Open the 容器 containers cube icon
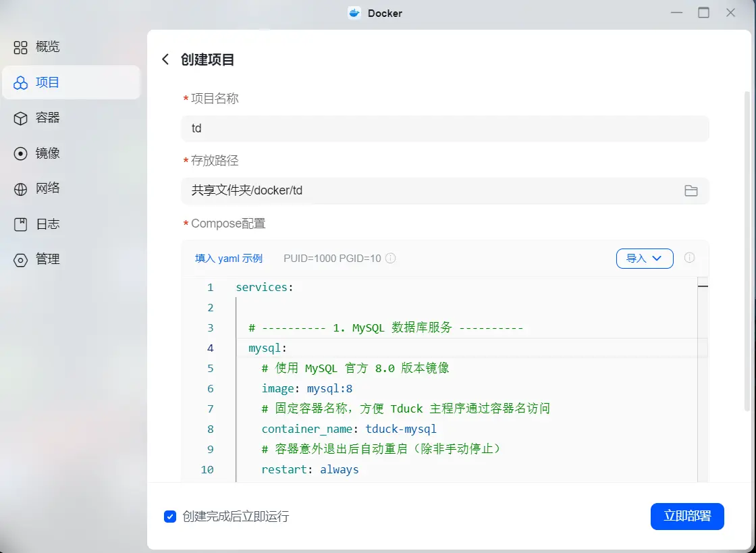 20,118
